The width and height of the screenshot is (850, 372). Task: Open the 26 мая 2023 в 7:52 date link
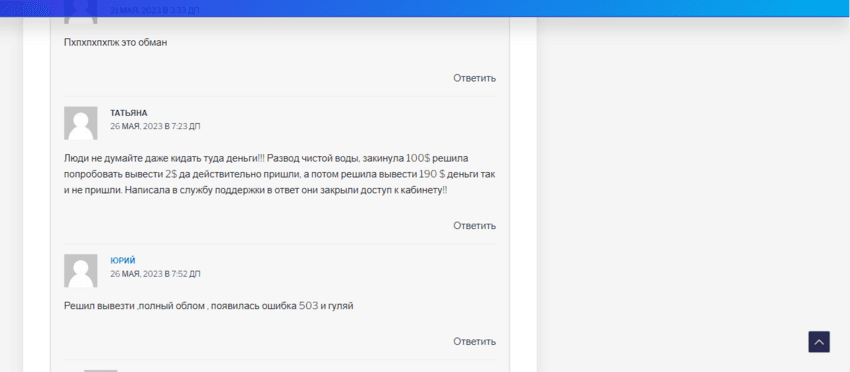pyautogui.click(x=155, y=274)
